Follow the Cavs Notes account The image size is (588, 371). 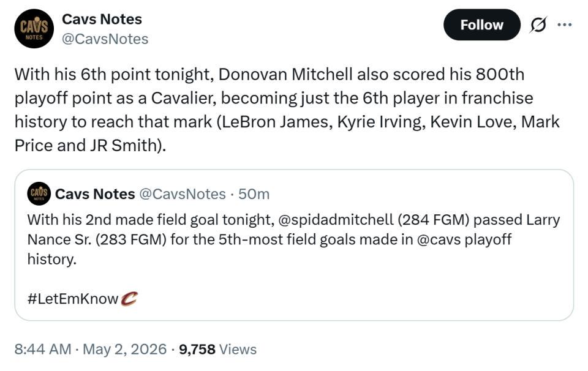point(481,25)
